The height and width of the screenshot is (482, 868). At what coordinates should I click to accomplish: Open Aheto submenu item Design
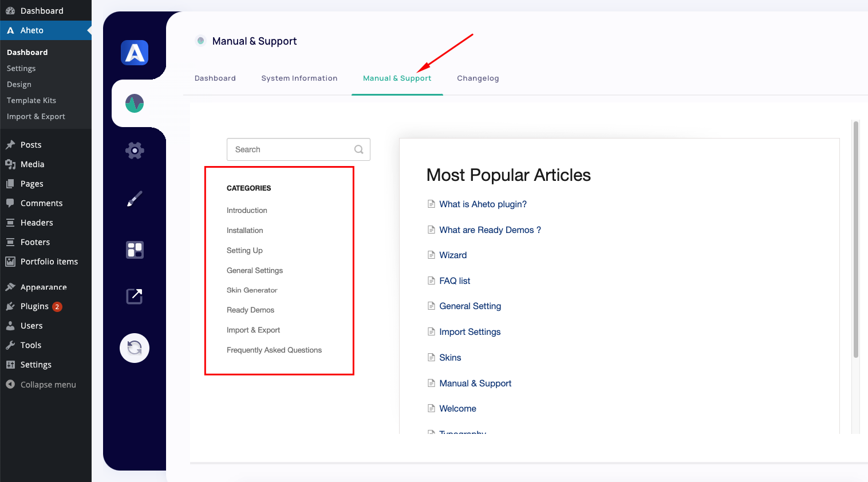click(x=19, y=84)
